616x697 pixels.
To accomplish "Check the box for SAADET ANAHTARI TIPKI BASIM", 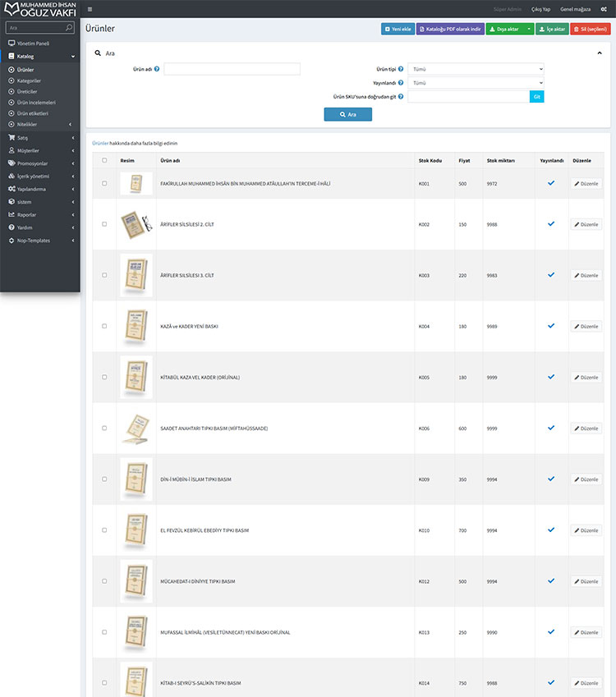I will point(104,428).
